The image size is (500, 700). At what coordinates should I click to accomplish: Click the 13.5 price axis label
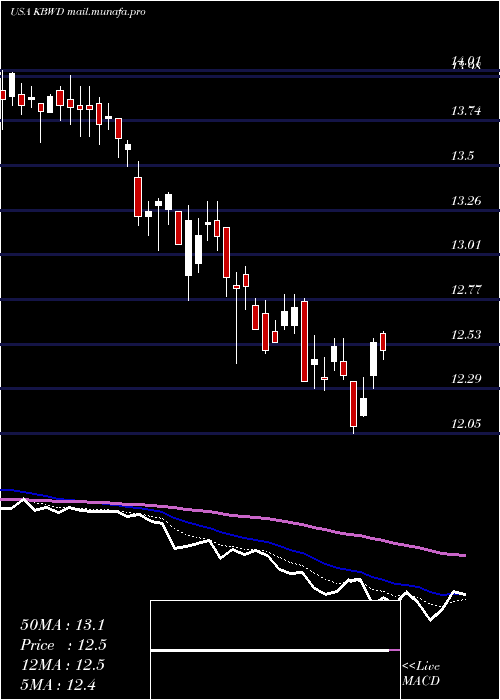[462, 156]
